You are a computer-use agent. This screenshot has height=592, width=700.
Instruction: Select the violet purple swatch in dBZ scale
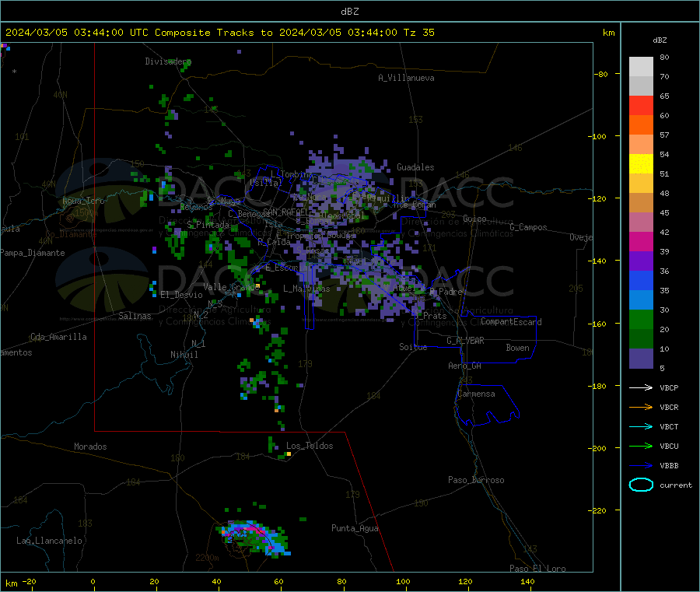coord(641,261)
